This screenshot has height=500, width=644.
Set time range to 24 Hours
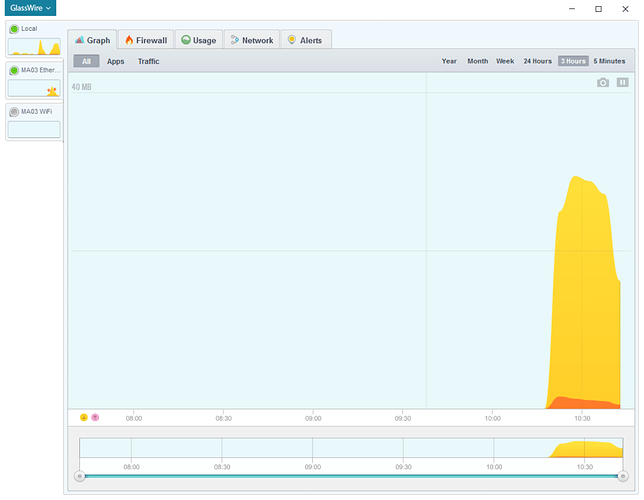[x=537, y=61]
